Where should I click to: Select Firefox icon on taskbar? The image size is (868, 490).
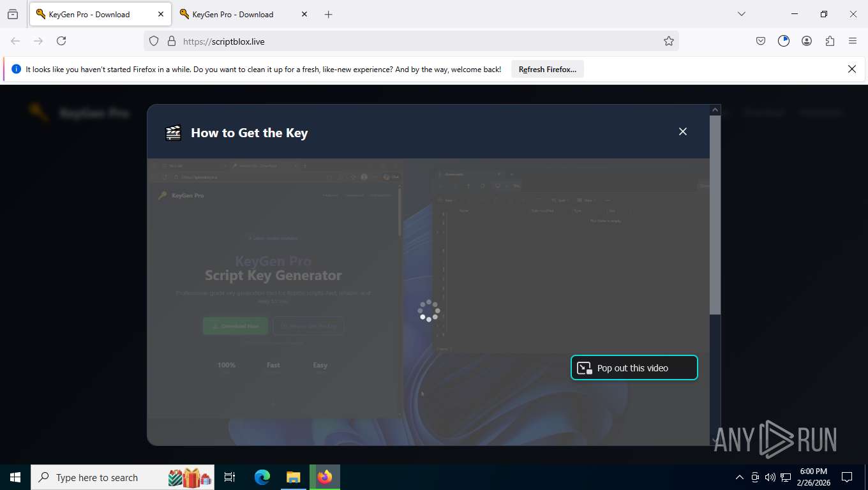[325, 477]
